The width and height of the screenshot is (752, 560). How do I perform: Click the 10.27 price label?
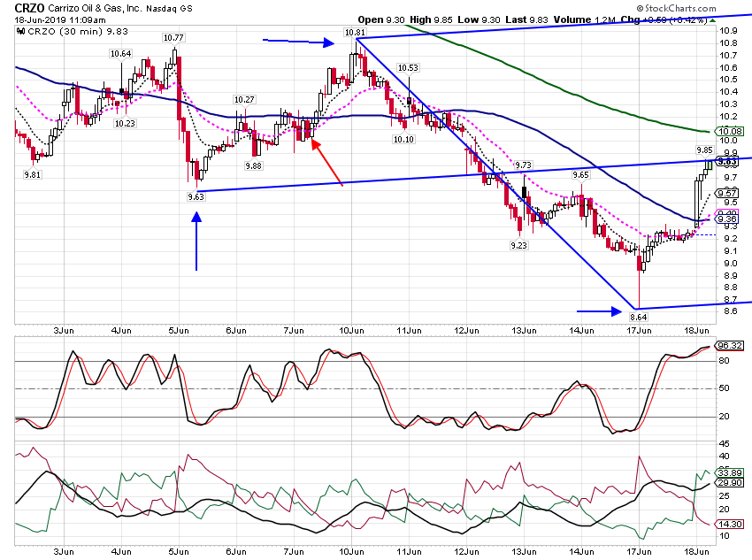coord(244,99)
